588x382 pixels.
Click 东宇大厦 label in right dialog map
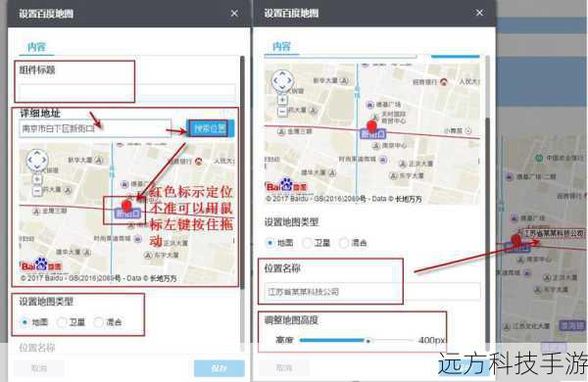click(x=411, y=175)
